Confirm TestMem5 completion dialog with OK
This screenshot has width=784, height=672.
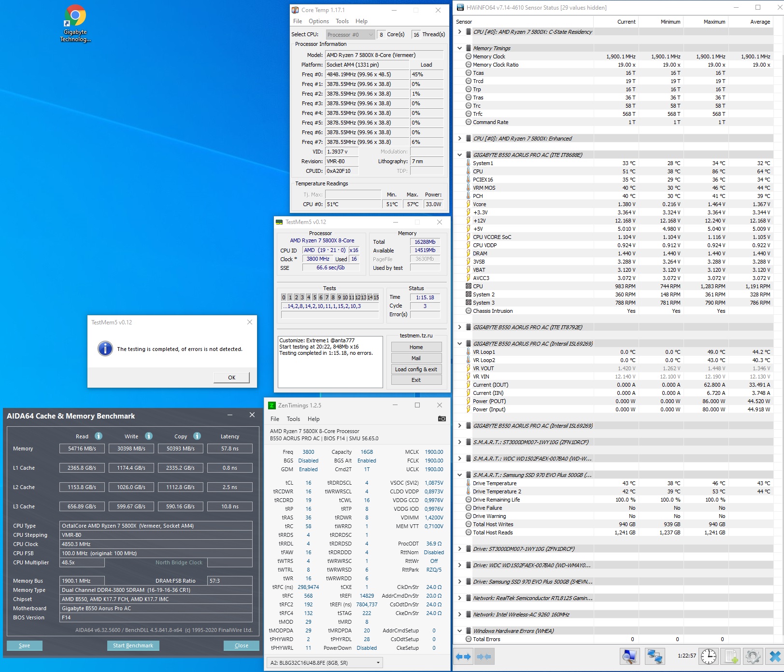232,378
